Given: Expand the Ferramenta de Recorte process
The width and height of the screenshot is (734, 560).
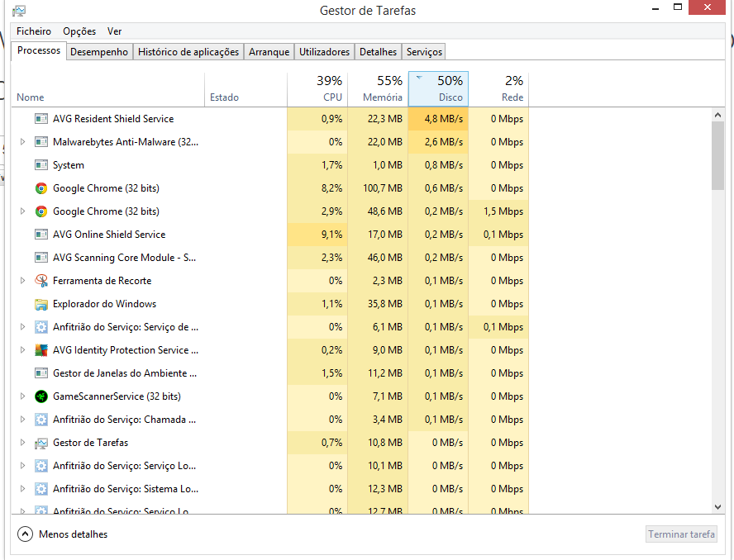Looking at the screenshot, I should click(x=23, y=281).
